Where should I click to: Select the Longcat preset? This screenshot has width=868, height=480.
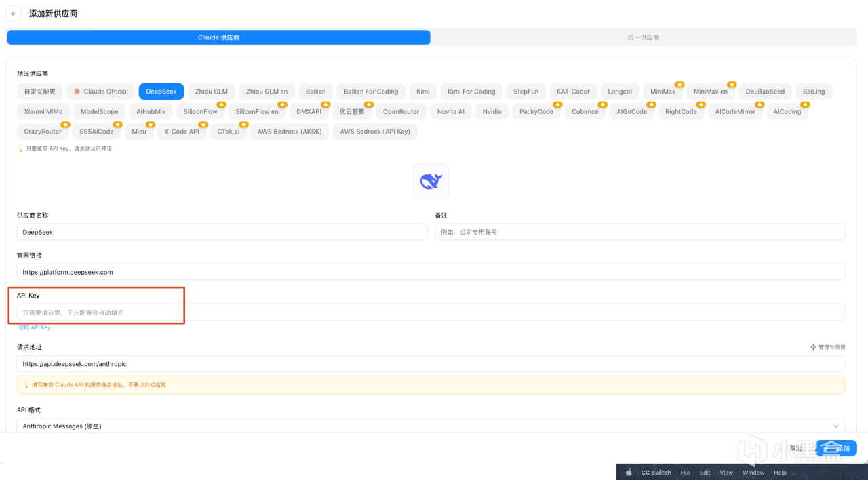point(620,92)
